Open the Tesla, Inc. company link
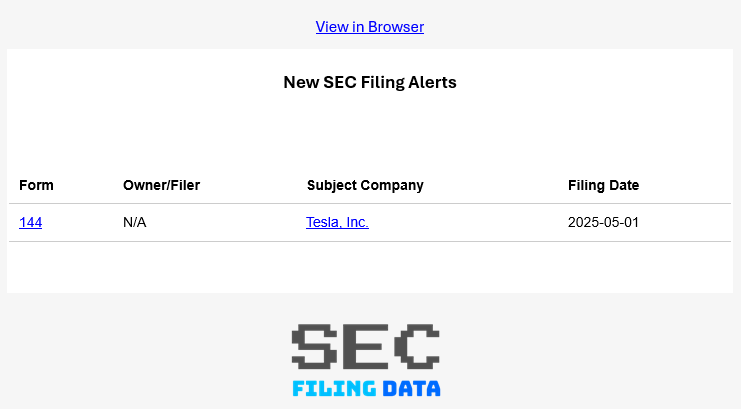Screen dimensions: 741x409 pos(337,222)
